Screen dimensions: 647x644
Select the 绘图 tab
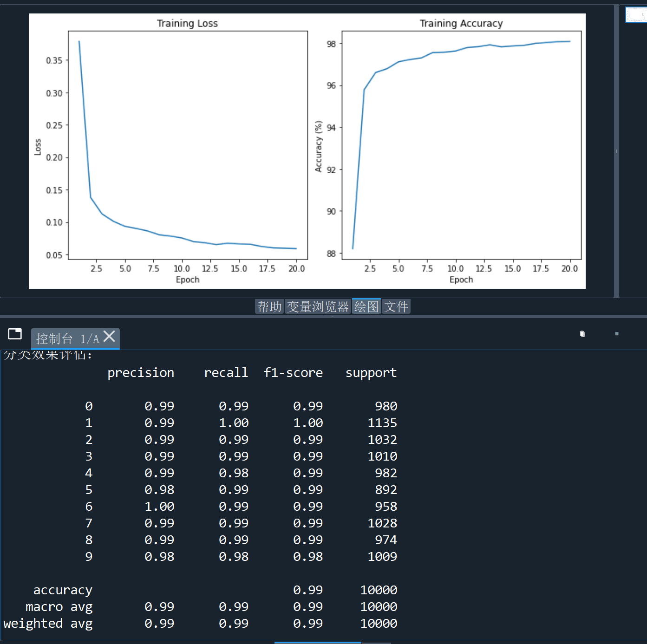tap(366, 306)
